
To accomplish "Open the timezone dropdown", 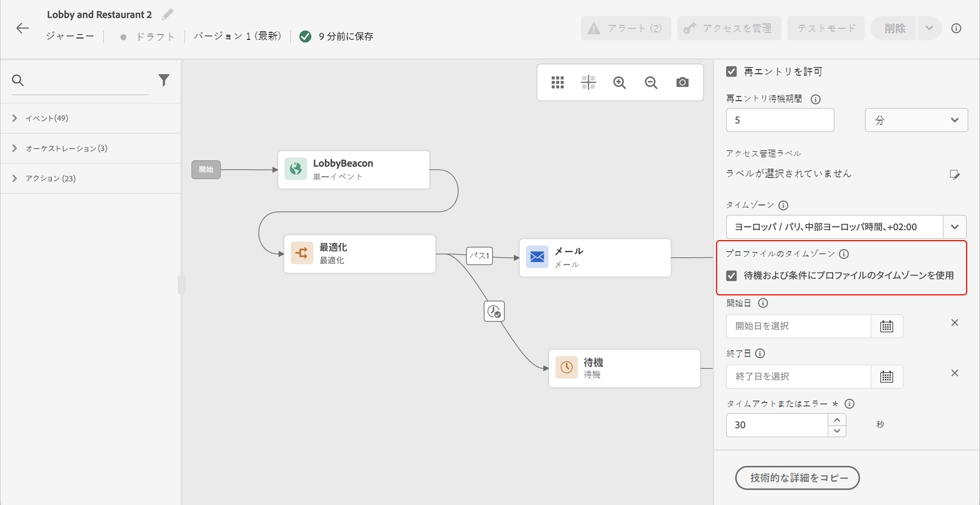I will [x=954, y=227].
